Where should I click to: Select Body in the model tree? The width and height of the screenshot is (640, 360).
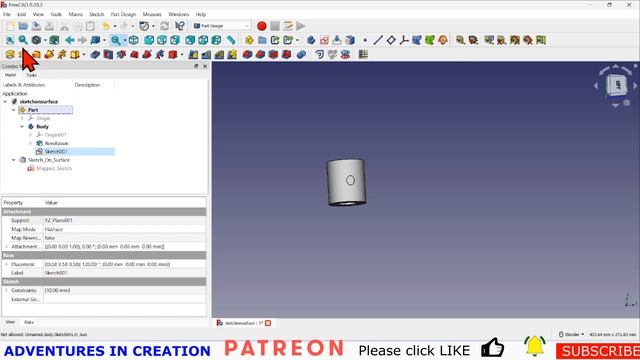pyautogui.click(x=42, y=127)
